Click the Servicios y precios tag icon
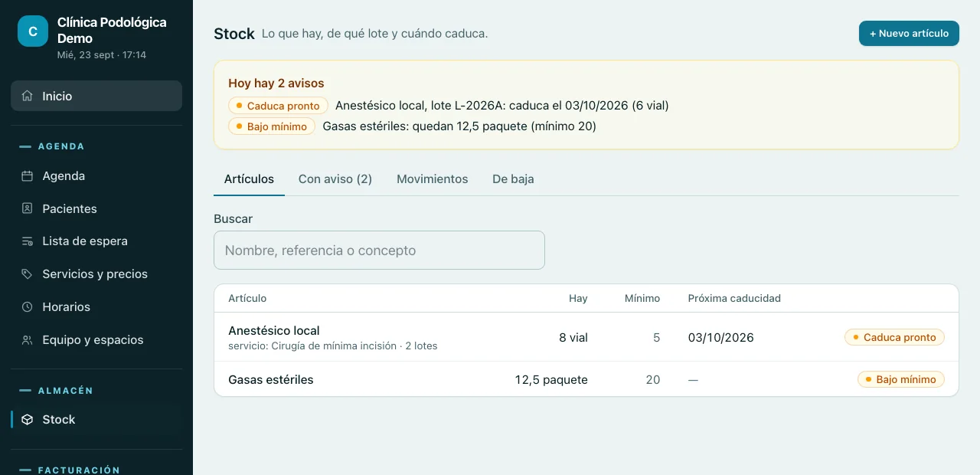Screen dimensions: 980x475 [x=28, y=274]
